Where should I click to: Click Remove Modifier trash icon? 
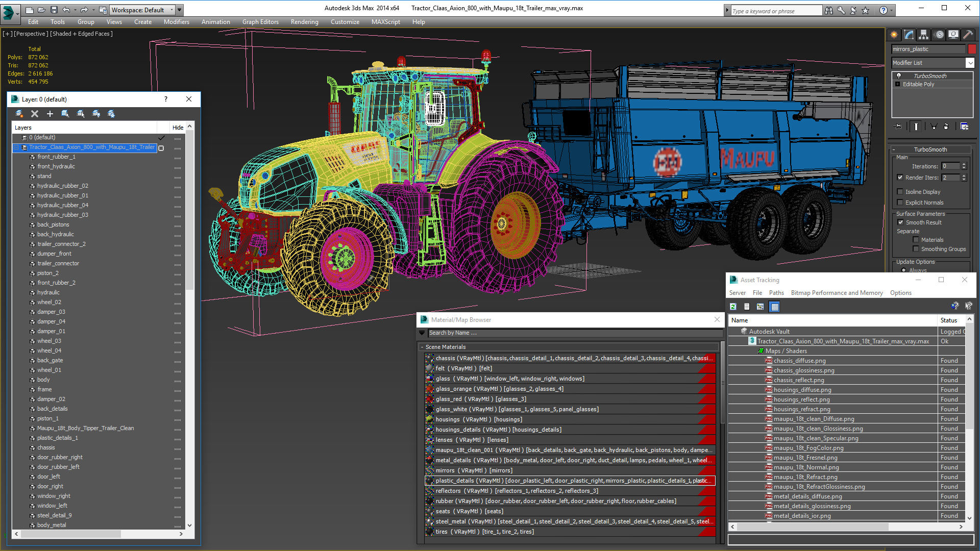pos(946,126)
